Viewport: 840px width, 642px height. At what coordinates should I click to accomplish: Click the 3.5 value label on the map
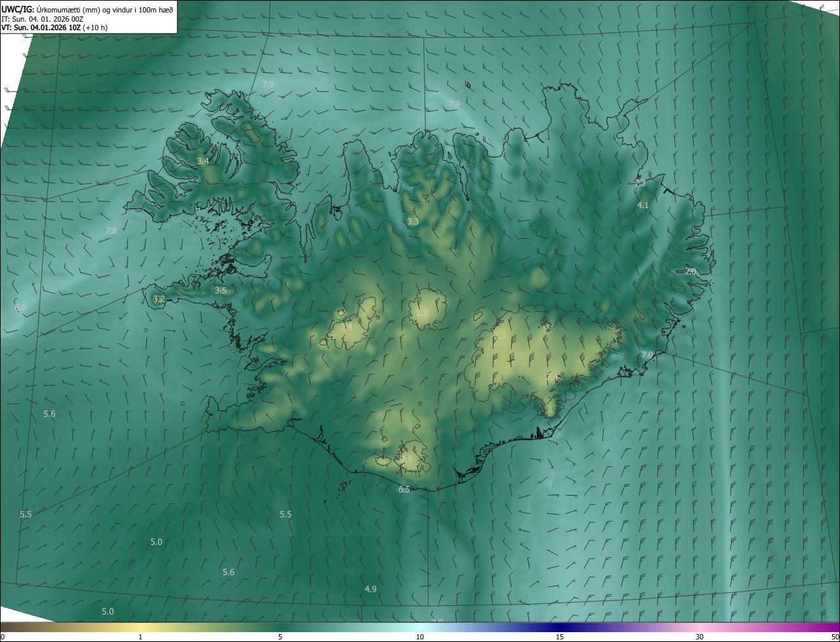tap(220, 290)
